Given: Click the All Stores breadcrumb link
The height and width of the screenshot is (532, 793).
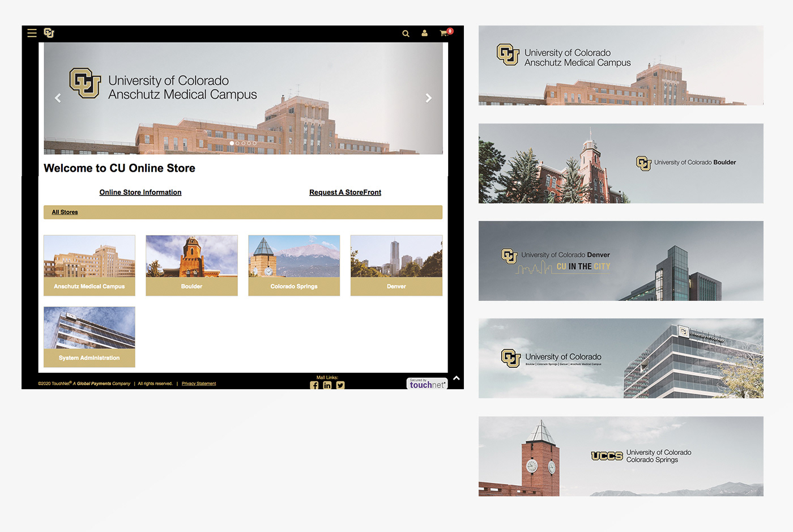Looking at the screenshot, I should [65, 212].
